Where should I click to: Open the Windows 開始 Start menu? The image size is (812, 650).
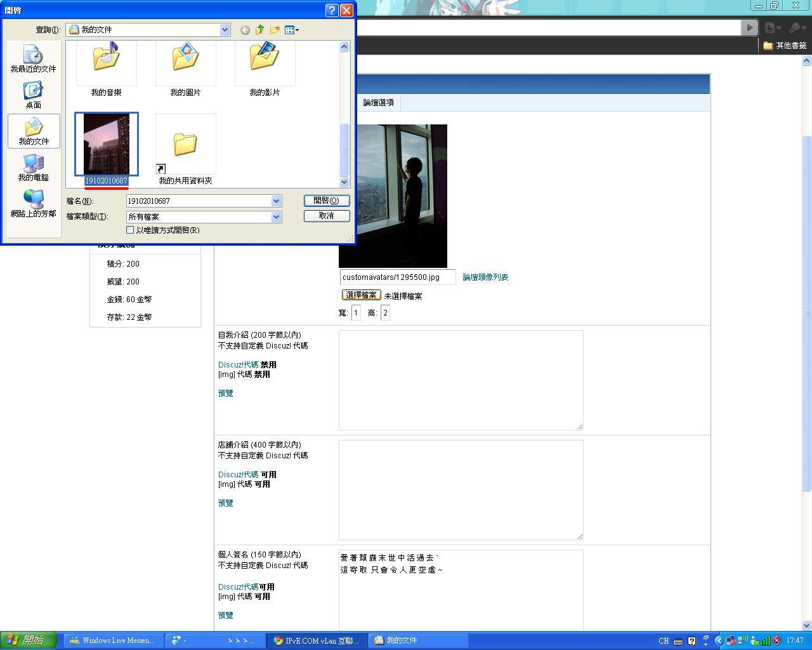(29, 640)
